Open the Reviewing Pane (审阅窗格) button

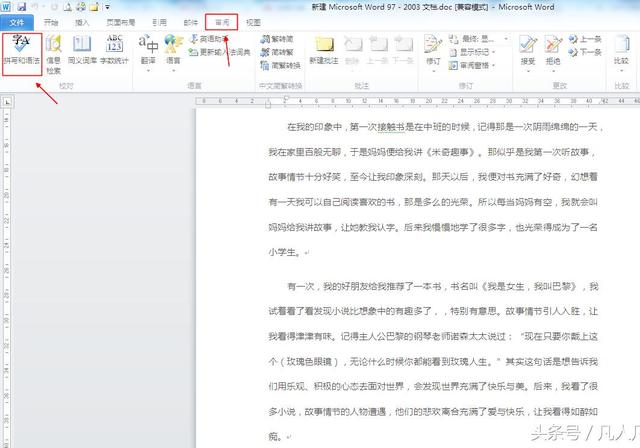pos(472,65)
